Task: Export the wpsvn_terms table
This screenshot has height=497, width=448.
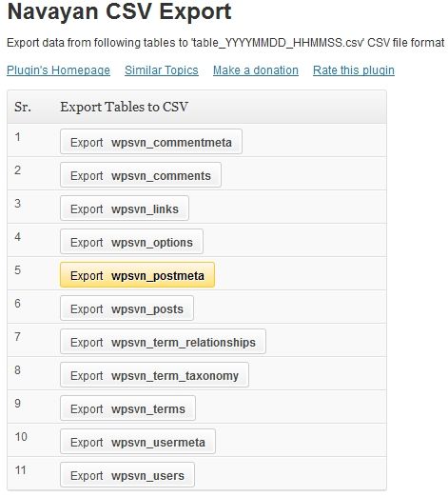Action: tap(127, 408)
